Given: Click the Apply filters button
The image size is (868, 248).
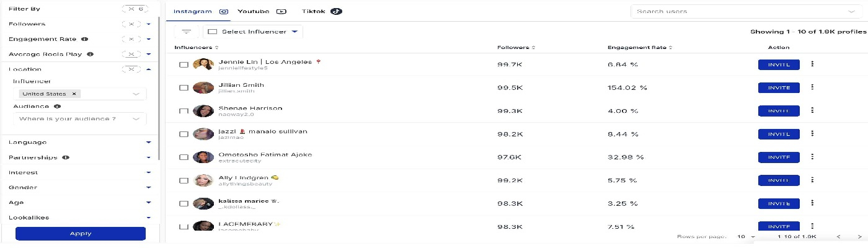Looking at the screenshot, I should pyautogui.click(x=81, y=234).
